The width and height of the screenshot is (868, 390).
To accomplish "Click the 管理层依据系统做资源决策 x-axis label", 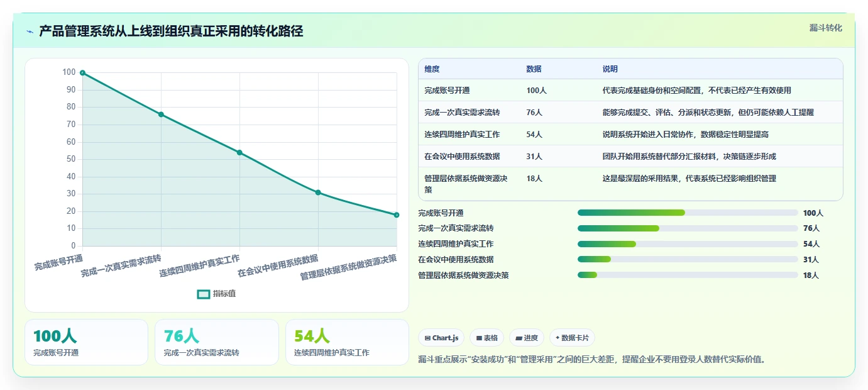I will [x=348, y=267].
